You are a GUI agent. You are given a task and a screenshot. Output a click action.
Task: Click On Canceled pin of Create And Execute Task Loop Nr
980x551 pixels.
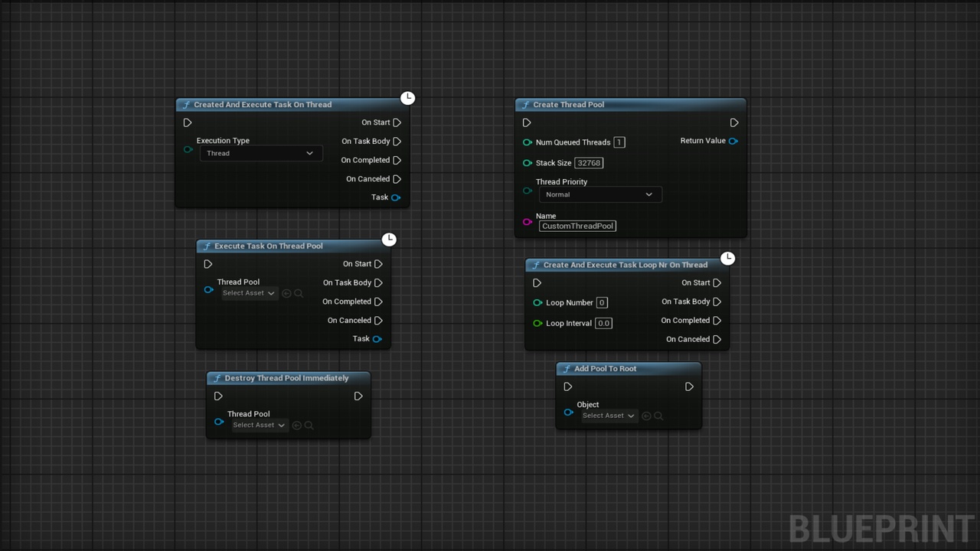[717, 339]
